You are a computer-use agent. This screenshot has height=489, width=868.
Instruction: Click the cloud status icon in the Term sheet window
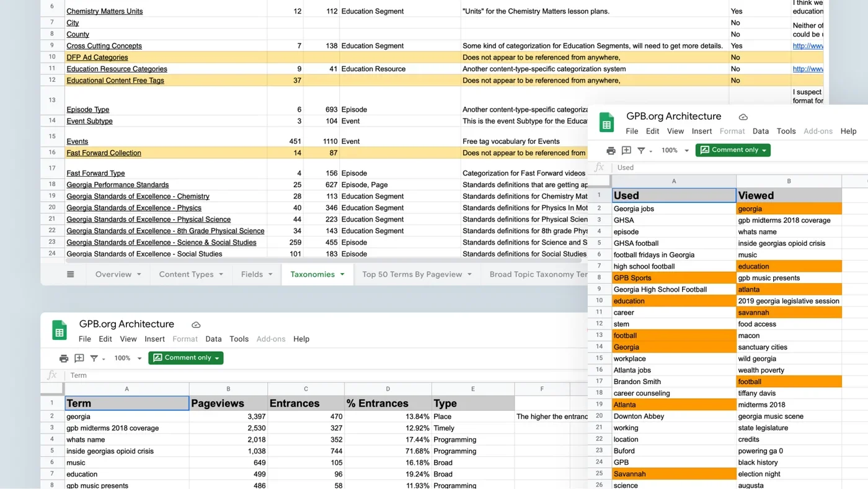(x=196, y=325)
